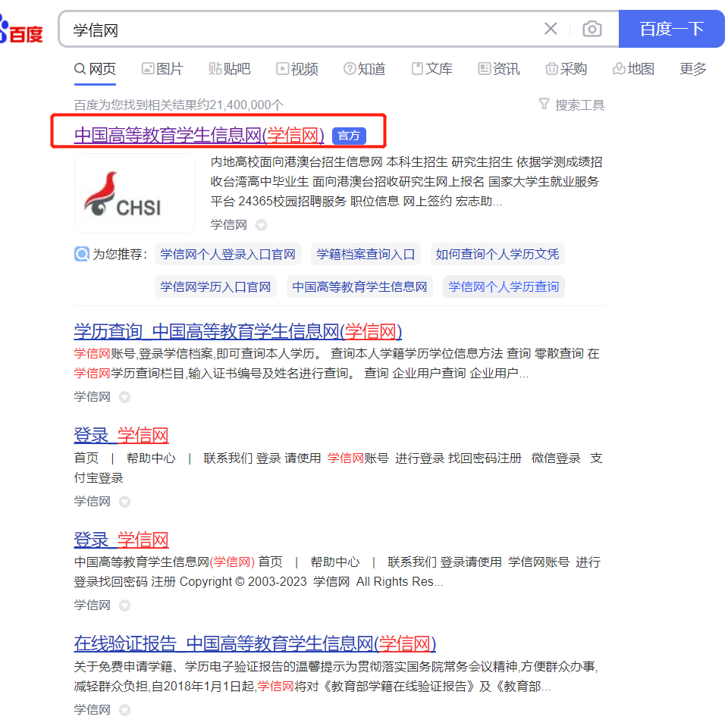The image size is (728, 726).
Task: Open the 学历查询_中国高等教育学生信息网 result
Action: point(237,331)
